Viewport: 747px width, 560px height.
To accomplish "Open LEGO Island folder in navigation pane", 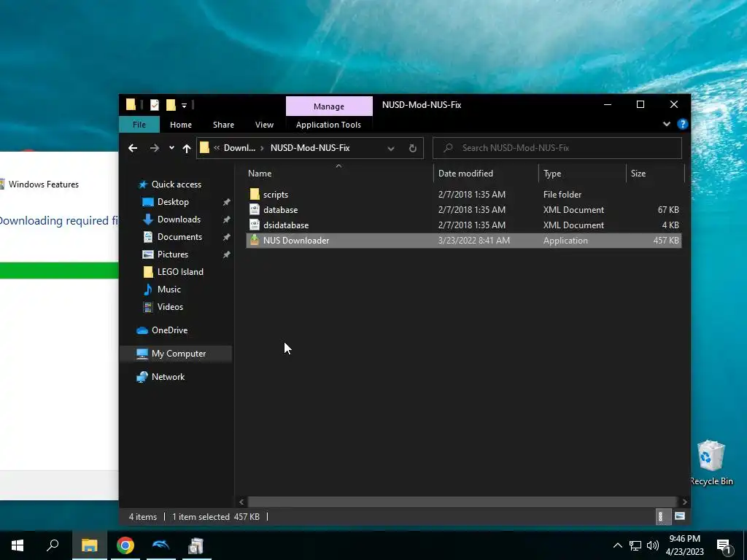I will 180,272.
